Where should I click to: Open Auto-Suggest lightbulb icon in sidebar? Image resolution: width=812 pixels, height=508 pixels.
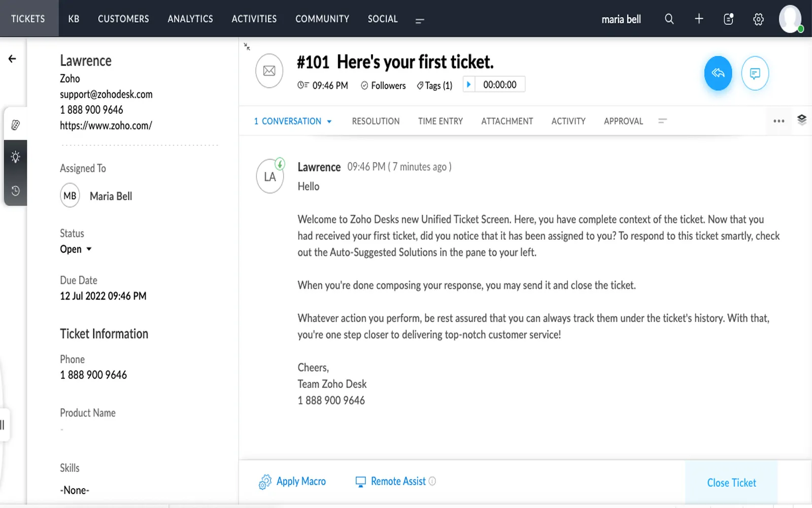coord(15,157)
